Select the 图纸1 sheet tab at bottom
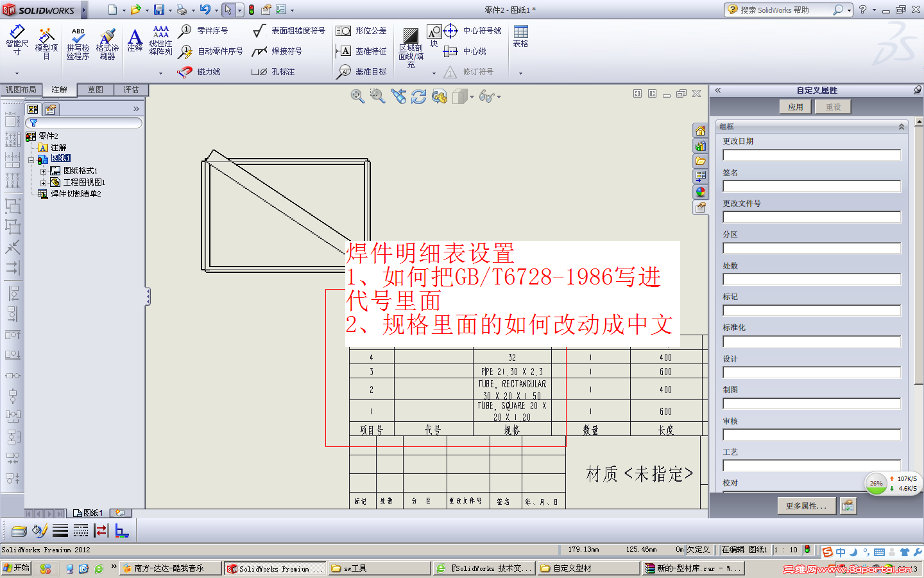924x578 pixels. 89,513
